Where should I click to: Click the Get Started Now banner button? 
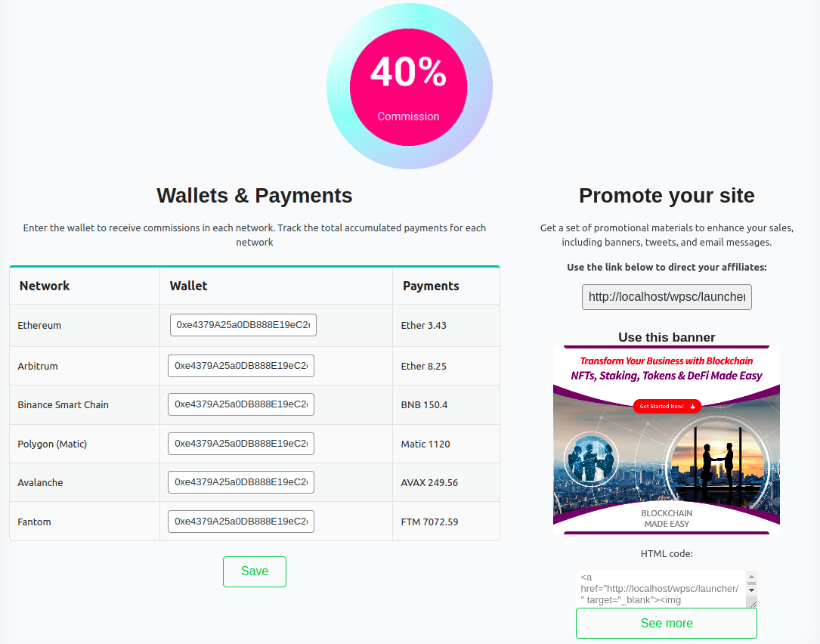667,407
